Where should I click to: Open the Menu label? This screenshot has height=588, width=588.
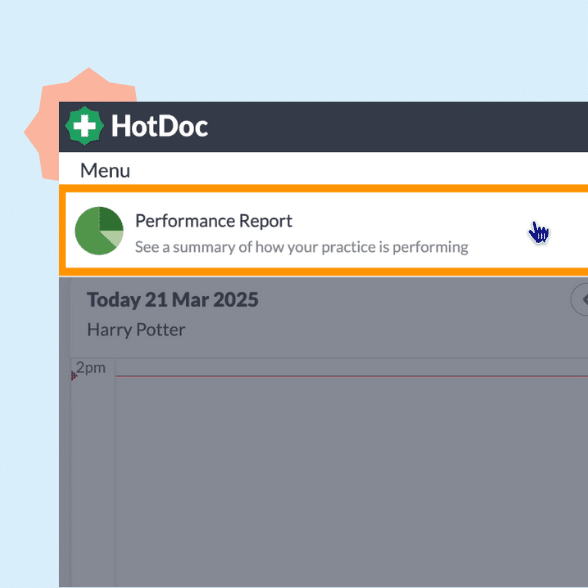(x=105, y=170)
